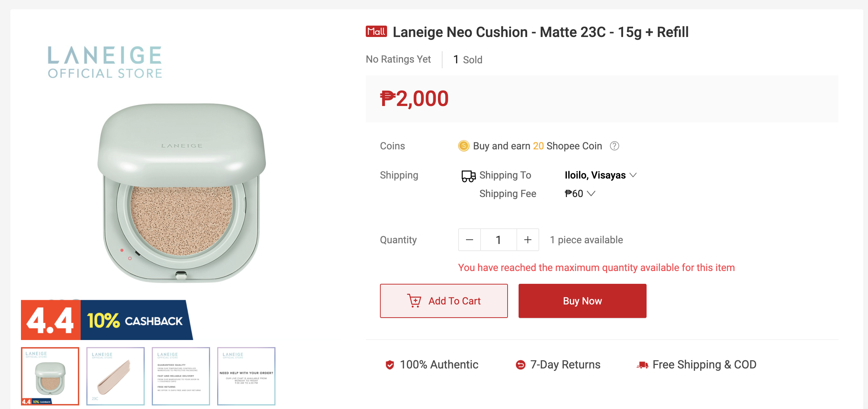Image resolution: width=868 pixels, height=409 pixels.
Task: Click the Buy Now button
Action: [x=582, y=301]
